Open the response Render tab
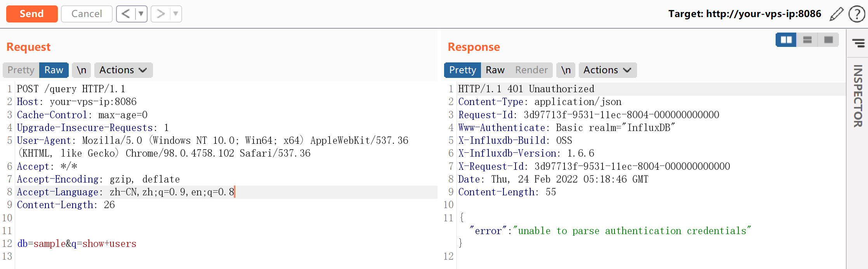Viewport: 868px width, 269px height. [x=531, y=70]
